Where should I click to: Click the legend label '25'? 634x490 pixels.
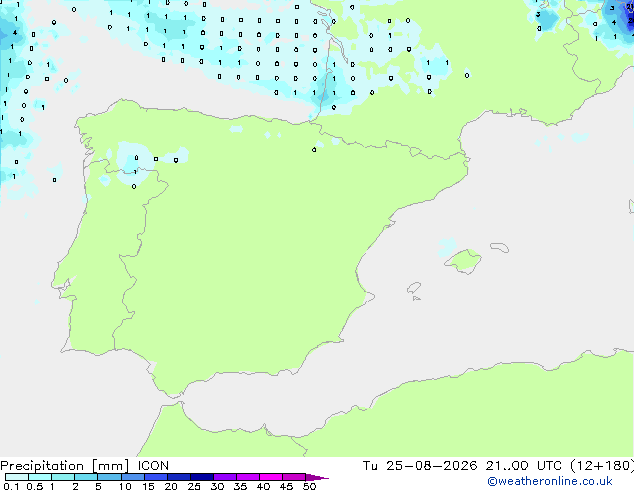(194, 486)
